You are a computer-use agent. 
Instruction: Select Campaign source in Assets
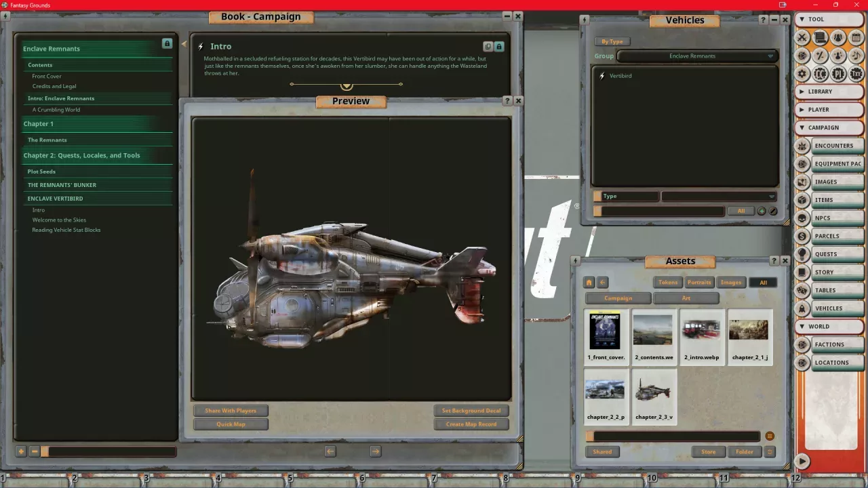[618, 298]
